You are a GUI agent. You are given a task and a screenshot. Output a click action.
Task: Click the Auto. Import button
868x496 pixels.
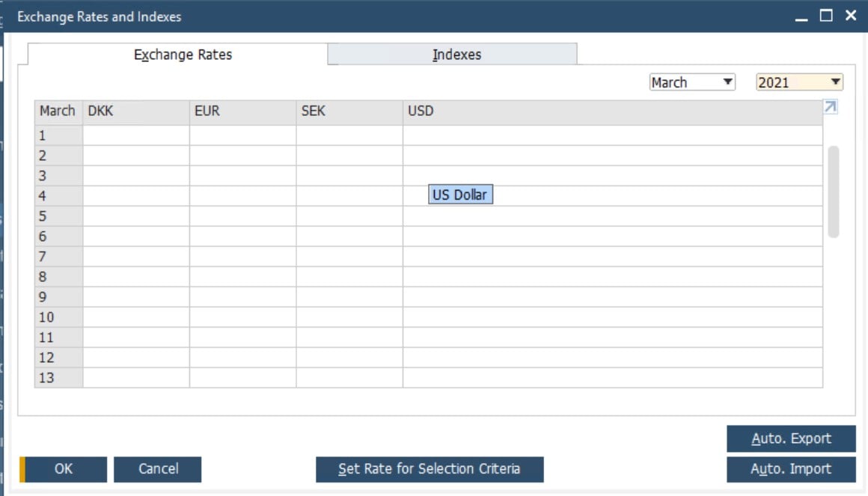coord(791,469)
